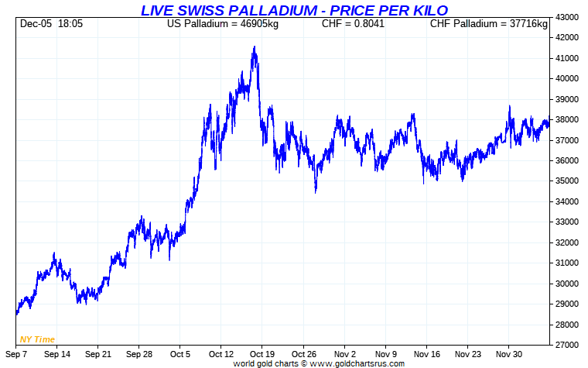The height and width of the screenshot is (368, 588).
Task: Click the 39000 price axis label
Action: pyautogui.click(x=566, y=99)
